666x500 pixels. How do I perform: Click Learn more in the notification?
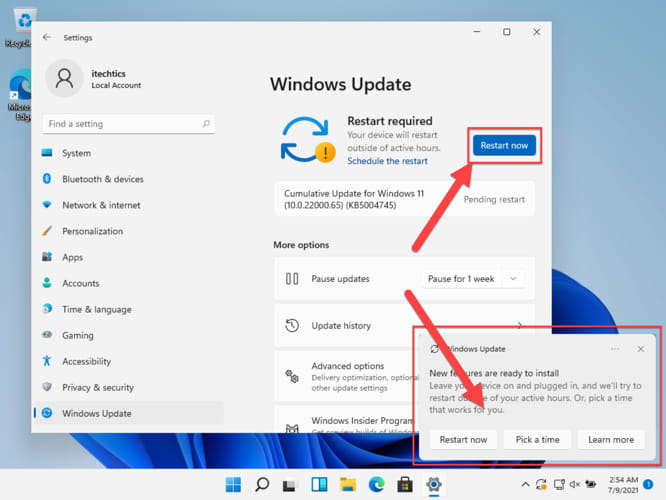coord(611,440)
